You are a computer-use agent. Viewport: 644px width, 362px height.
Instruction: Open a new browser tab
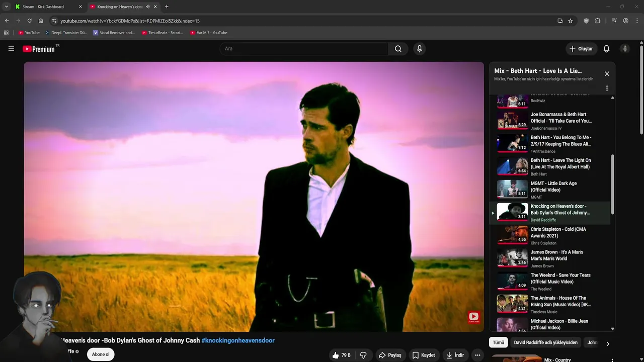coord(167,7)
